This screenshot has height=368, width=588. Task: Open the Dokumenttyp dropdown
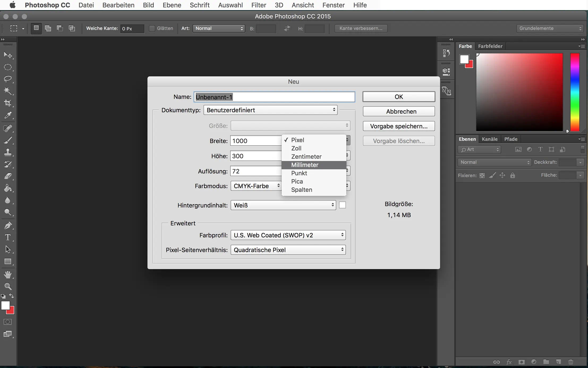pos(270,110)
